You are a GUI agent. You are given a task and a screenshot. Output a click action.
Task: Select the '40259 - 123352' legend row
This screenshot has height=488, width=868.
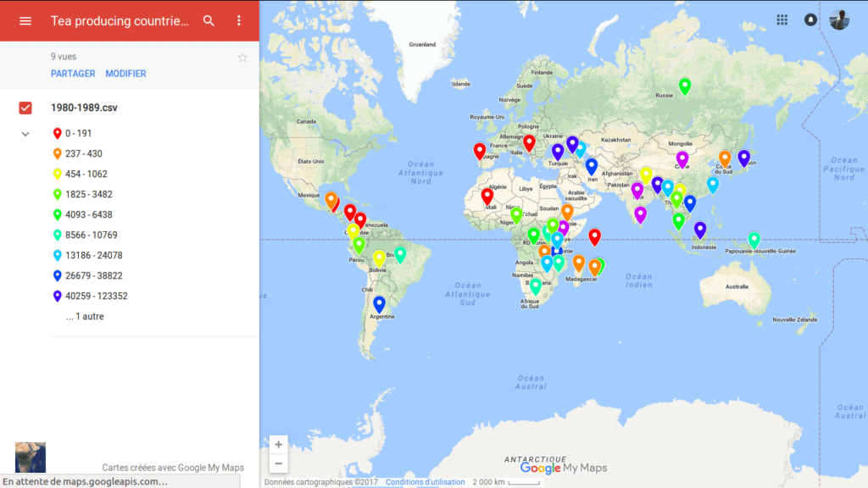97,296
